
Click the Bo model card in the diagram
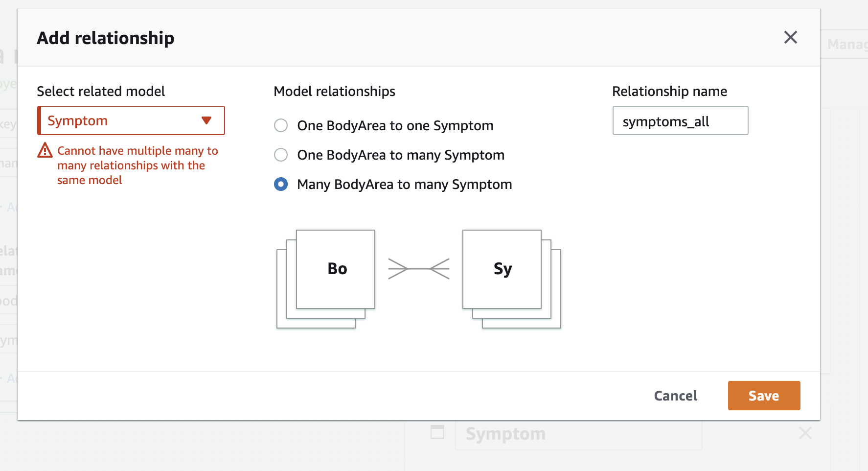(x=337, y=269)
